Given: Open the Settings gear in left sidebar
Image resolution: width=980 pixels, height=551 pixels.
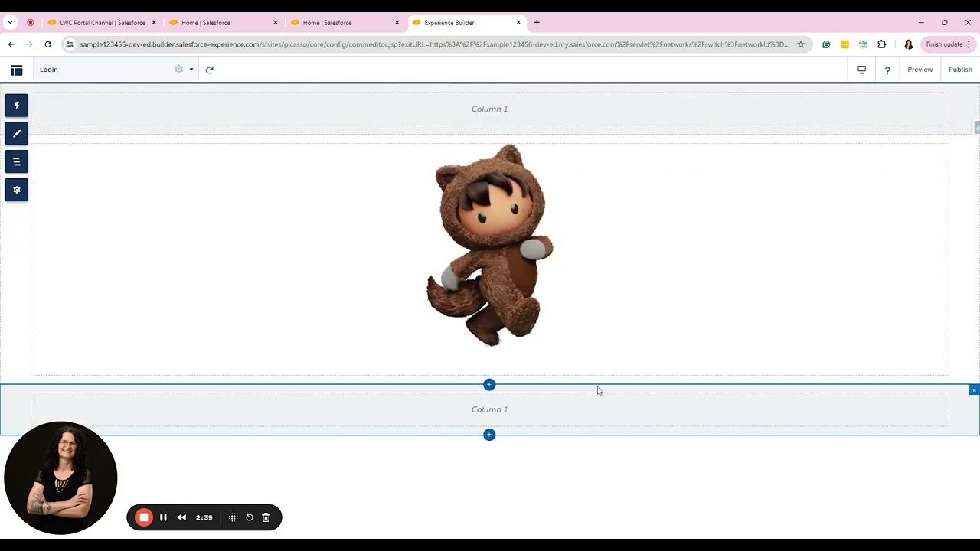Looking at the screenshot, I should (x=17, y=190).
